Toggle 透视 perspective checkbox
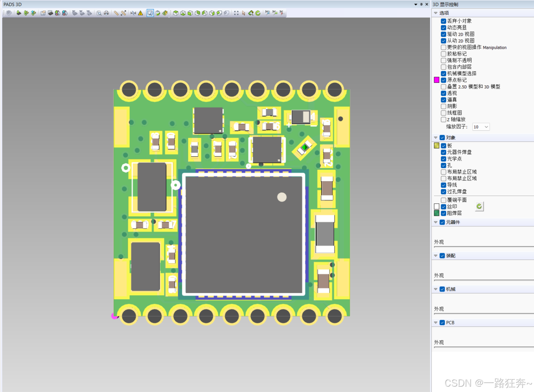Screen dimensions: 534x392 444,93
